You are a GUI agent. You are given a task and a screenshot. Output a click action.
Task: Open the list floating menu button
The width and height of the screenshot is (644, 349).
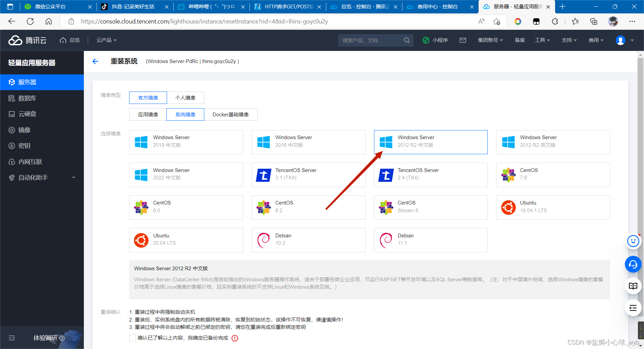point(633,308)
